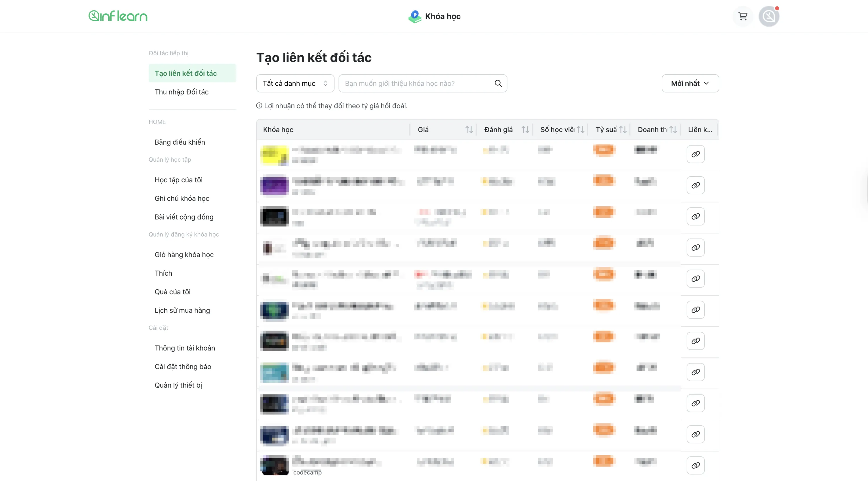Sort by Tỷ suất column arrows
The width and height of the screenshot is (868, 481).
623,130
